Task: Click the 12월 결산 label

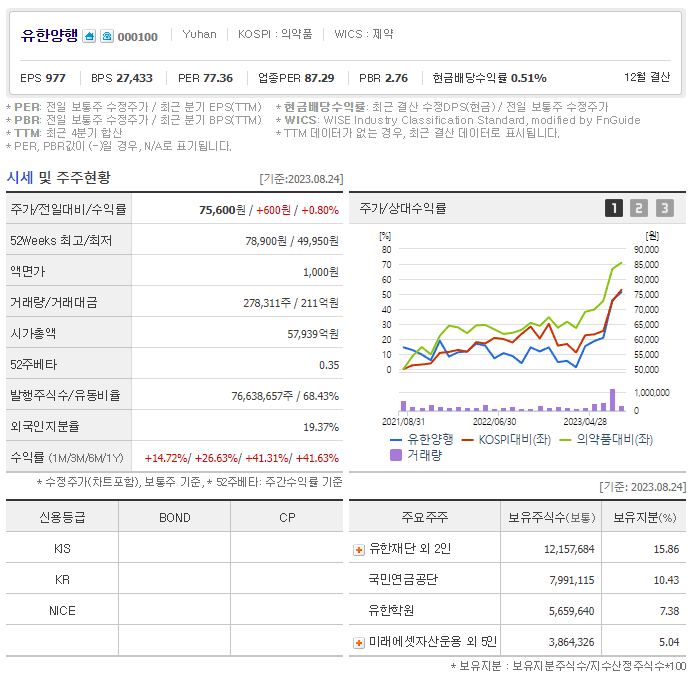Action: pyautogui.click(x=647, y=77)
